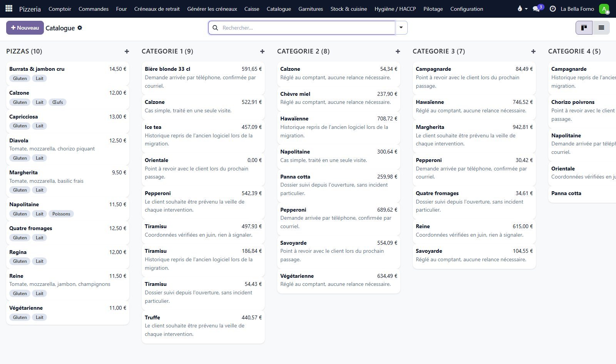Click the CATEGORIE 2 (8) column header
This screenshot has width=616, height=364.
303,51
